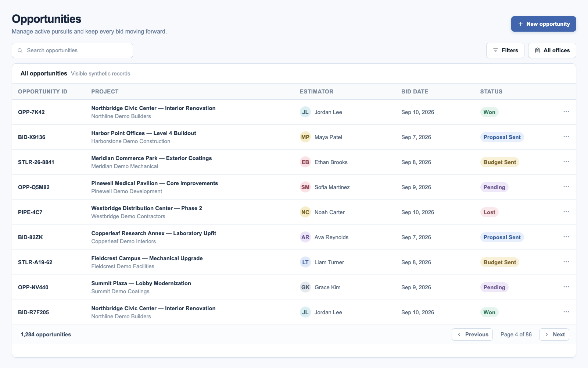Open row actions menu for STLR-A19-62

566,262
